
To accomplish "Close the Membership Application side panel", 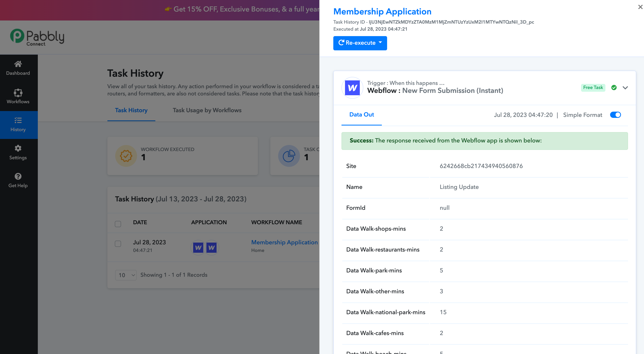I will pyautogui.click(x=640, y=7).
